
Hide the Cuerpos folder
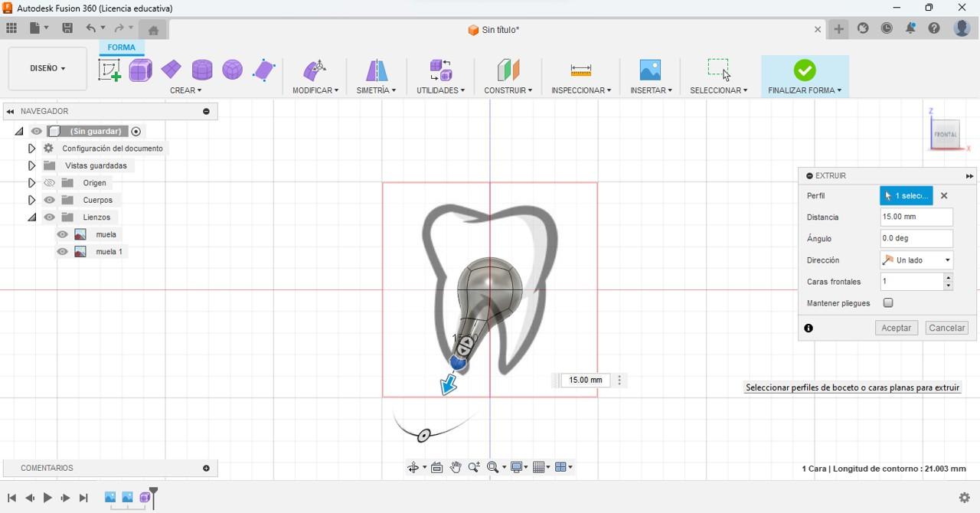pyautogui.click(x=50, y=200)
